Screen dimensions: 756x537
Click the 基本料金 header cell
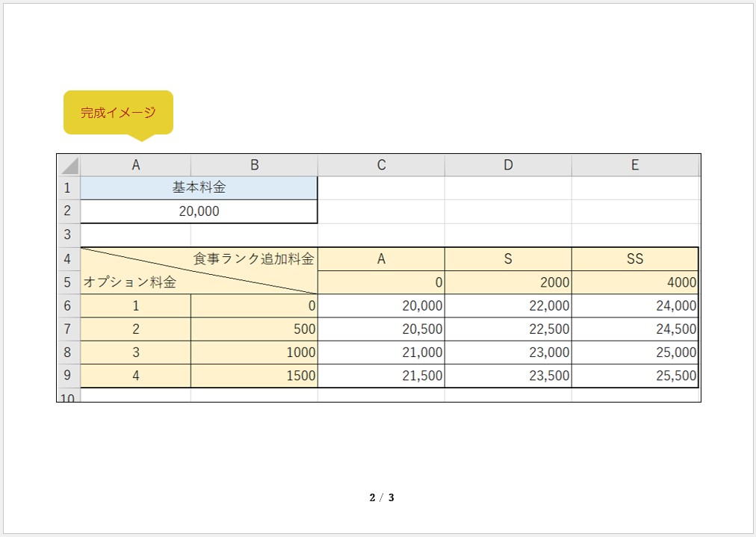click(199, 188)
